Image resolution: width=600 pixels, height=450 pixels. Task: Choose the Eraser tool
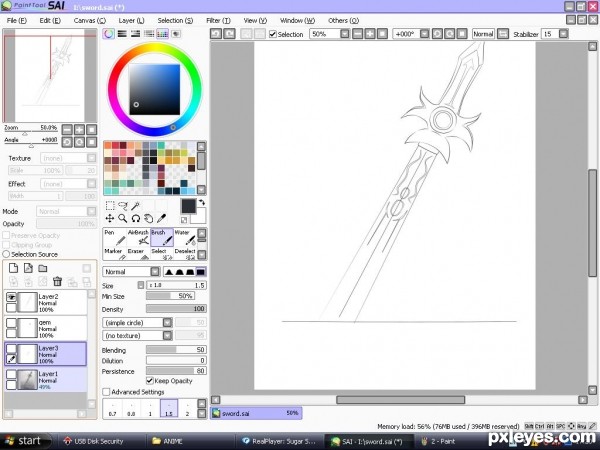138,254
